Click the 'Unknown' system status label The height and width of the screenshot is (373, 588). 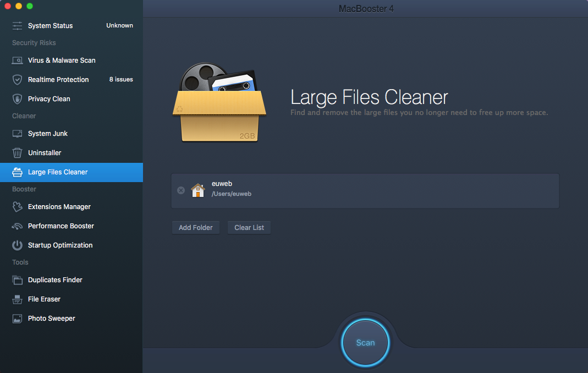(x=119, y=25)
